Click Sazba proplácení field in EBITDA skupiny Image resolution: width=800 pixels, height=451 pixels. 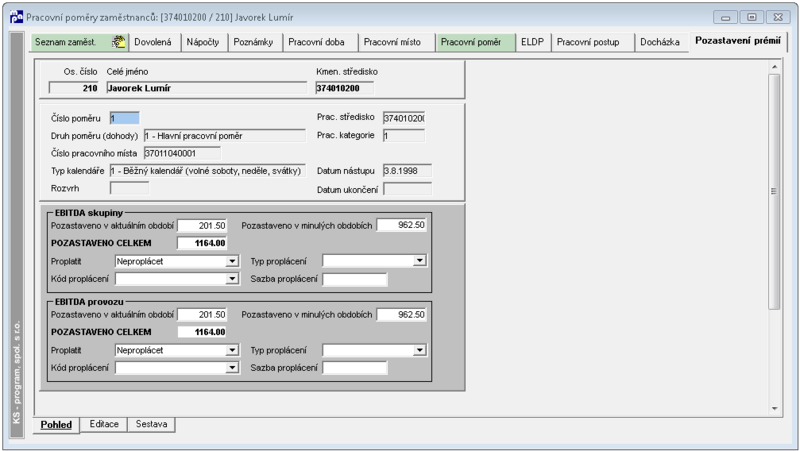355,279
